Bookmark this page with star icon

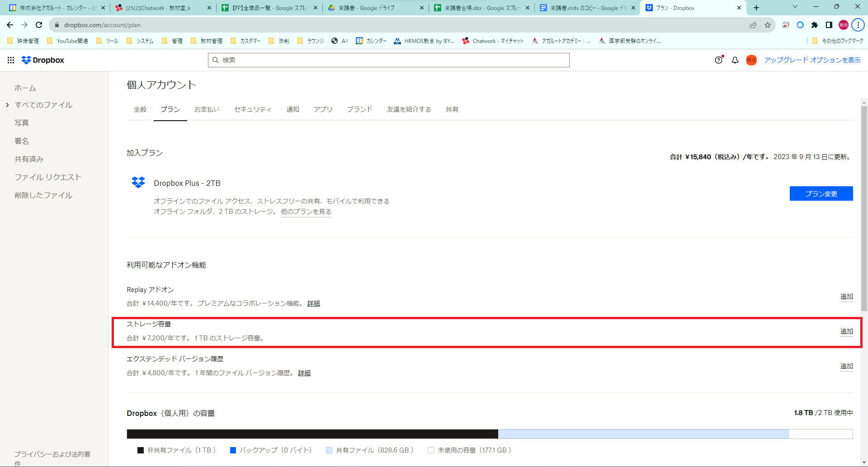[768, 25]
